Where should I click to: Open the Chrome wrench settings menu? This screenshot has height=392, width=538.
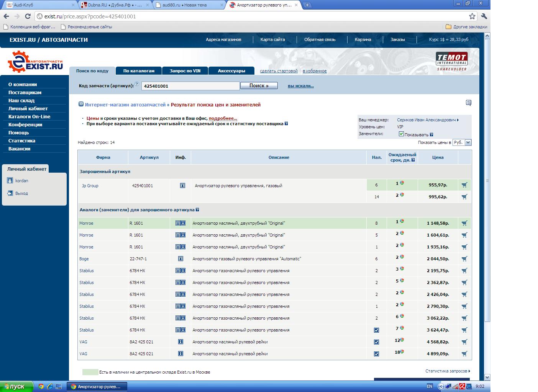(484, 16)
